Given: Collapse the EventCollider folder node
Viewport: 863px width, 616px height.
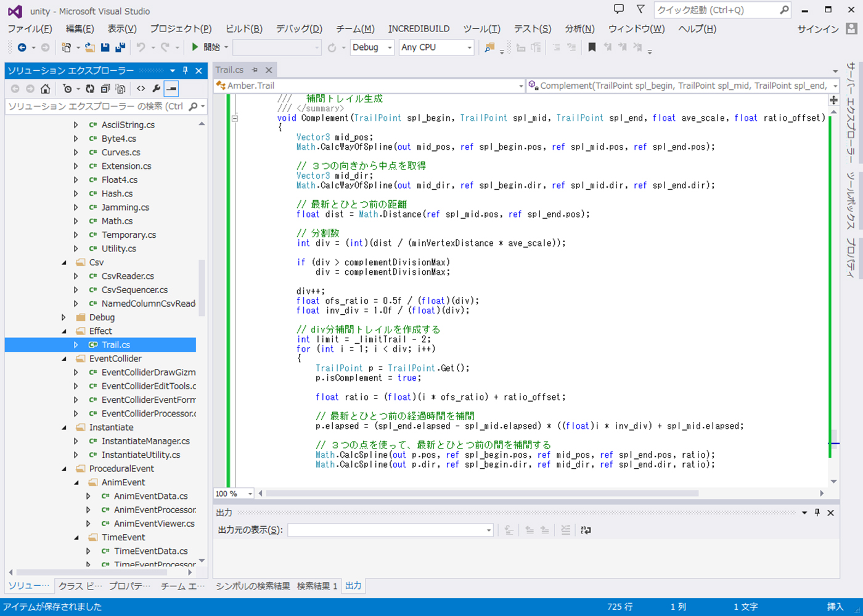Looking at the screenshot, I should (64, 359).
